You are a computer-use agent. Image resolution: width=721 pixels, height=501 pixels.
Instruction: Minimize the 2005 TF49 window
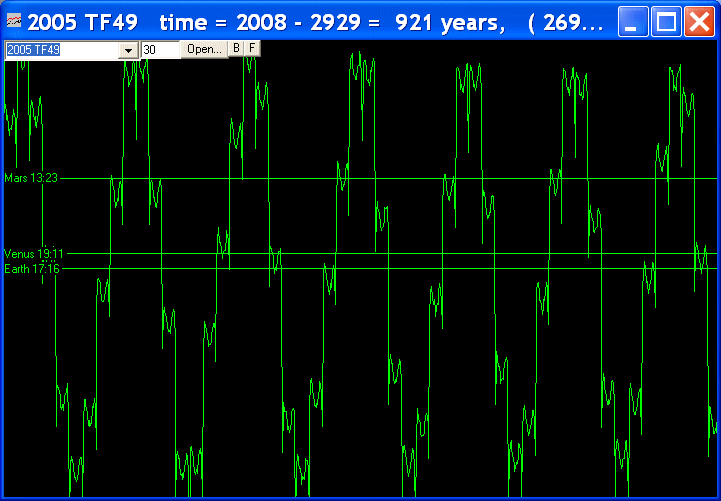634,21
